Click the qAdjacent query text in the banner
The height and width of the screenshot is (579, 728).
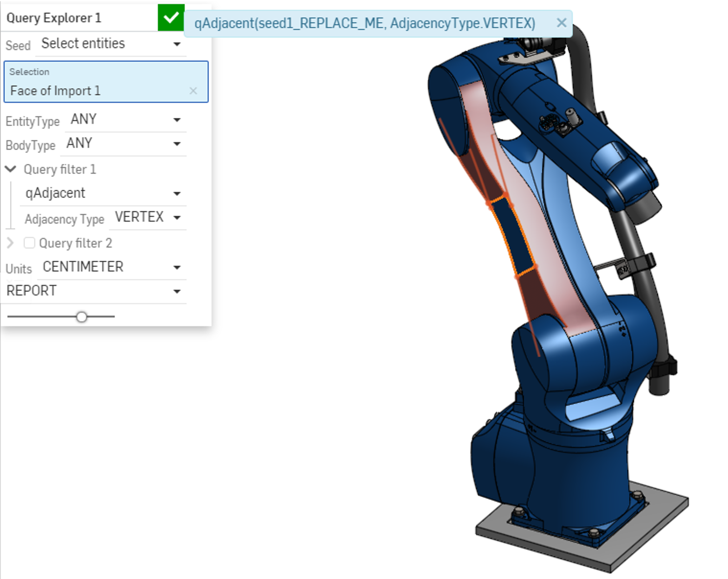pyautogui.click(x=364, y=23)
